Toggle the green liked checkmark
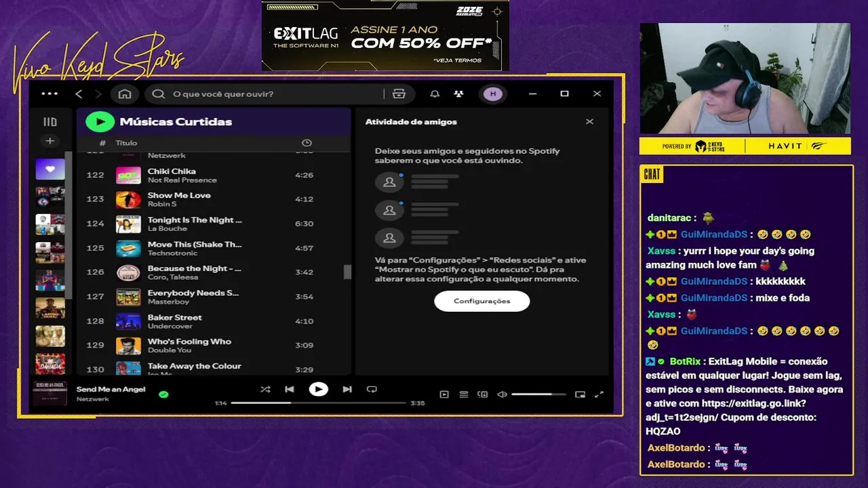Viewport: 868px width, 488px height. point(163,394)
